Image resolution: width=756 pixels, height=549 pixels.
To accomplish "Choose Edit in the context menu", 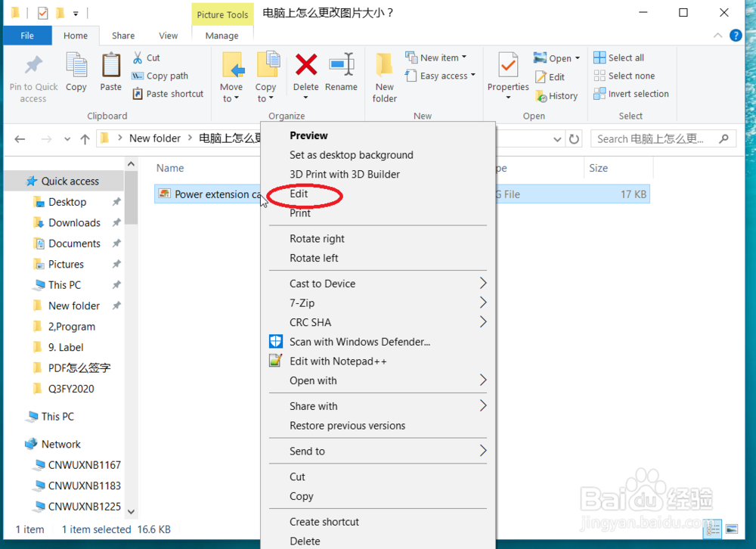I will [x=299, y=194].
